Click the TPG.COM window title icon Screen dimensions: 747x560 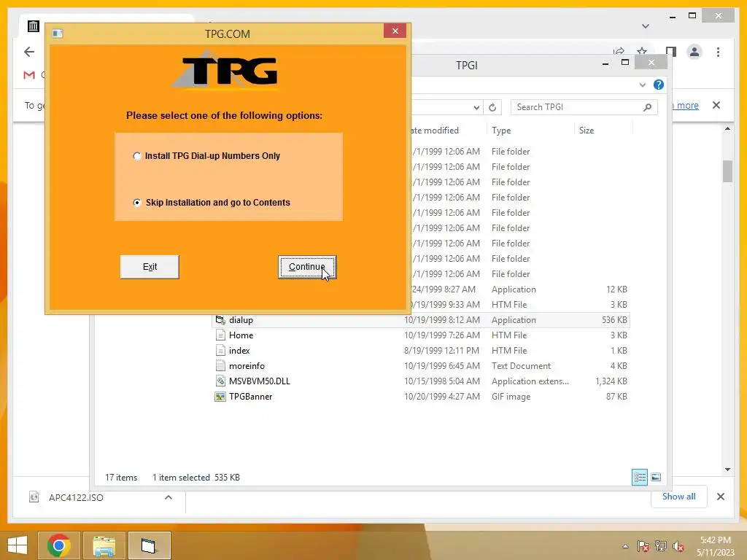[x=58, y=34]
